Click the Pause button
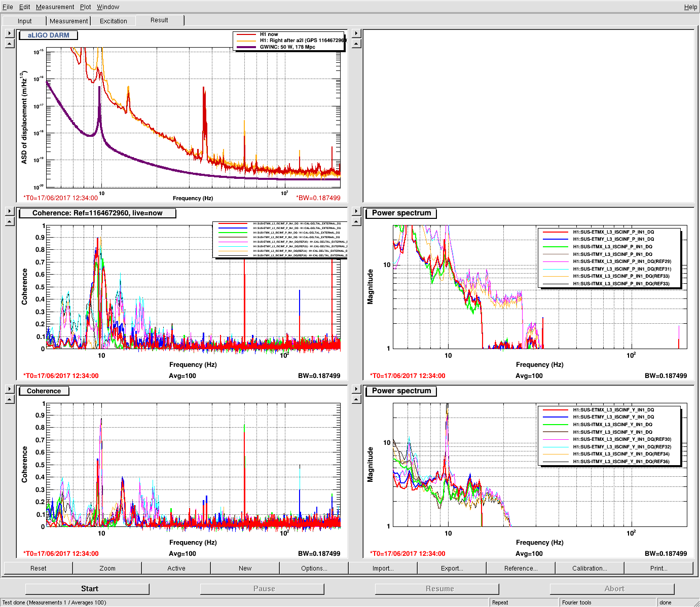This screenshot has height=607, width=700. (x=262, y=589)
